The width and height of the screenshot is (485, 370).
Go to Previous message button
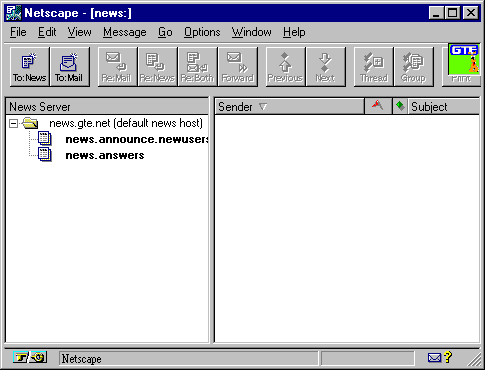click(x=286, y=67)
